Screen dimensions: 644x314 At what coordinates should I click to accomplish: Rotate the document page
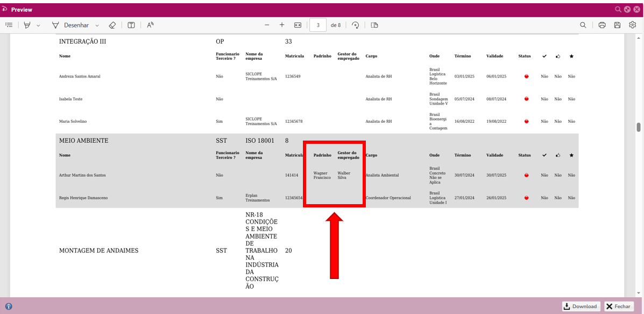point(355,25)
